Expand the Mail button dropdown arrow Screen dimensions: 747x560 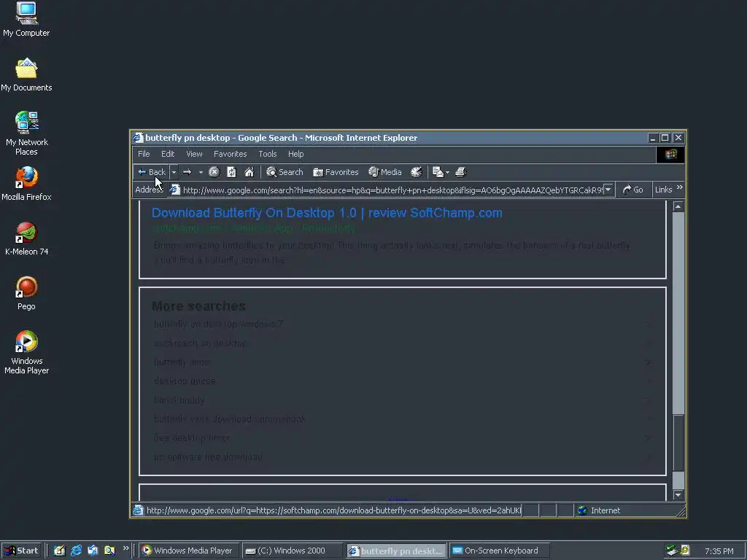[447, 172]
